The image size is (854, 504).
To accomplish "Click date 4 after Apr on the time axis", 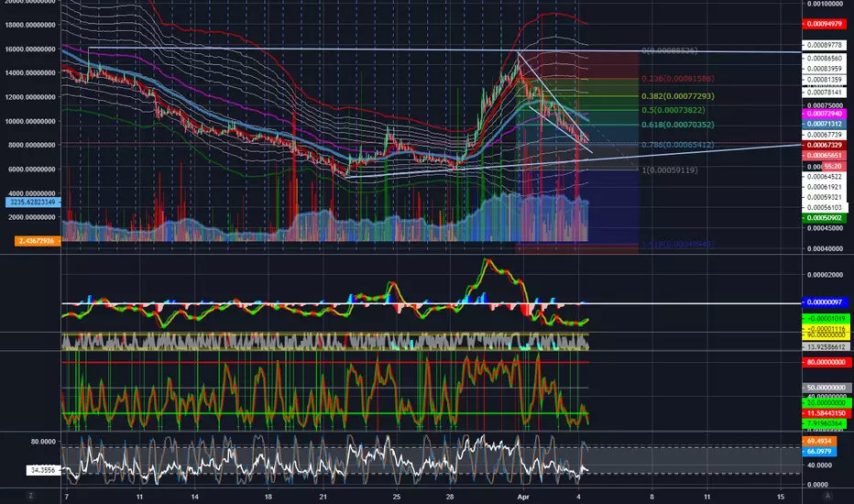I will pos(578,497).
